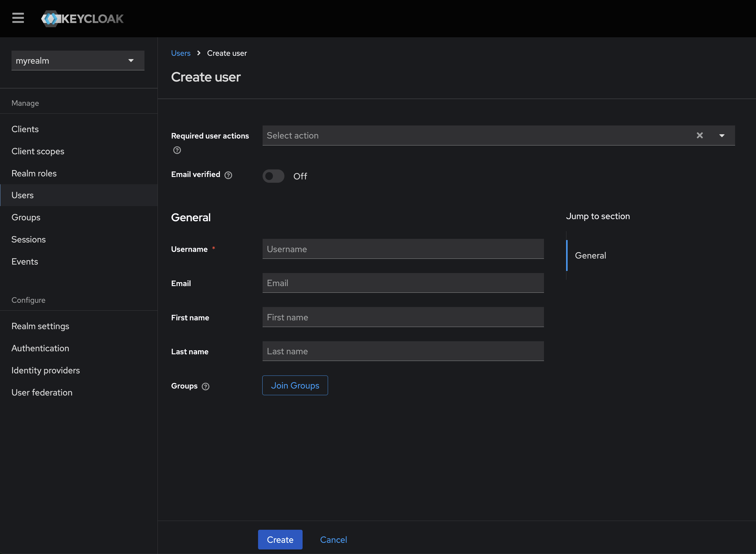Viewport: 756px width, 554px height.
Task: Focus the Last name field
Action: pos(403,351)
